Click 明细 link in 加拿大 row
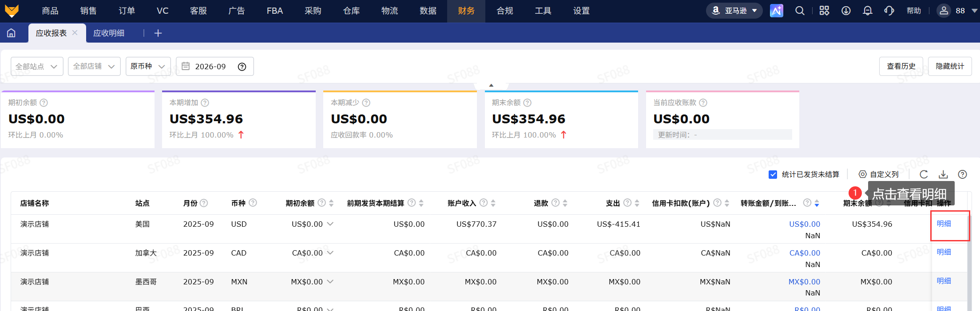980x311 pixels. tap(944, 252)
